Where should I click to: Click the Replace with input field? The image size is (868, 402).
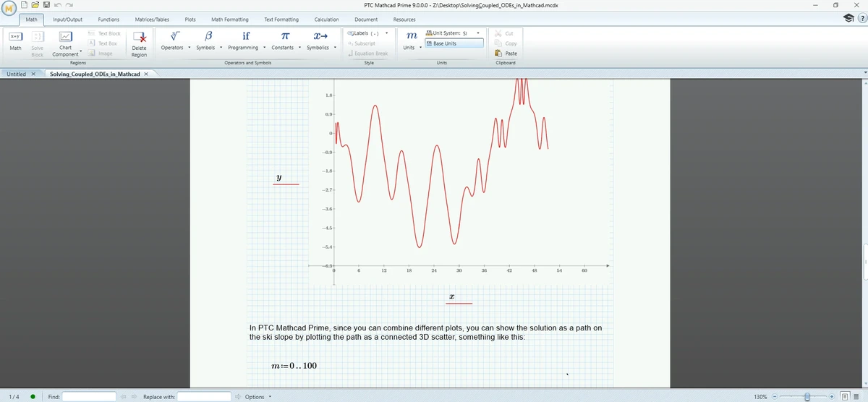(x=204, y=397)
